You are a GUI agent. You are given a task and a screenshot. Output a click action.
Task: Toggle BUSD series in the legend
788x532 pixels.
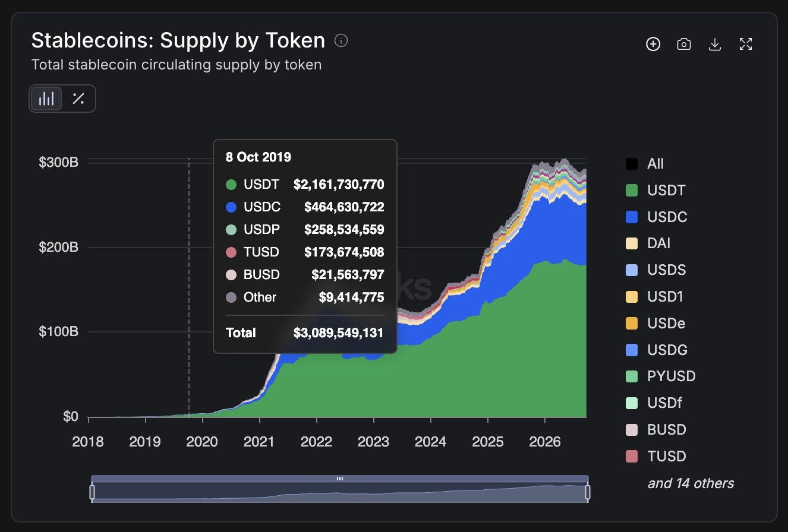pos(655,430)
